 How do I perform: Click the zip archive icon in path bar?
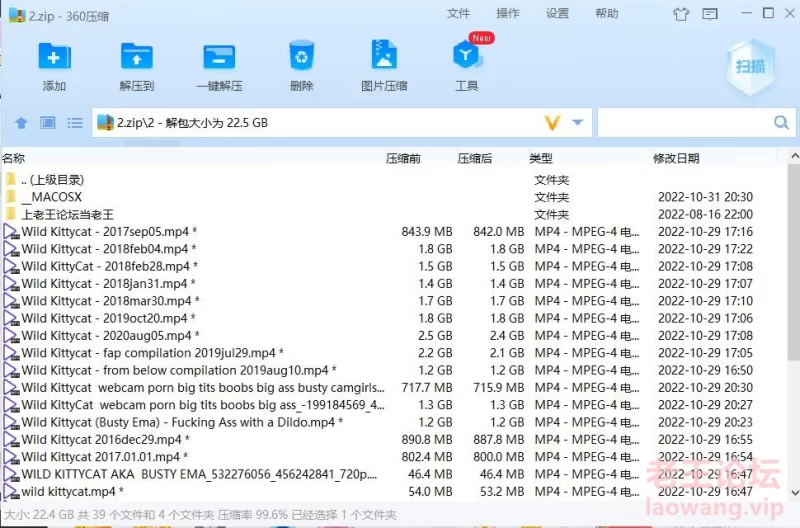tap(105, 122)
